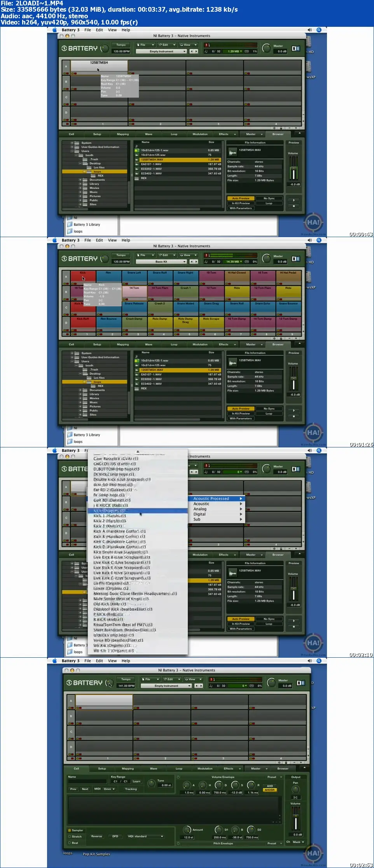374x868 pixels.
Task: Select the Hi Hat Closed cell
Action: tap(237, 278)
